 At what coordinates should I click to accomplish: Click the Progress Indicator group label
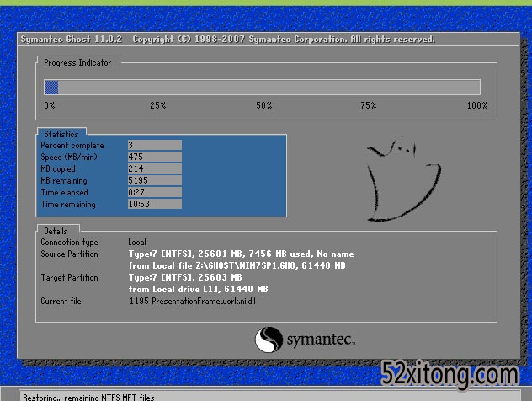click(77, 63)
